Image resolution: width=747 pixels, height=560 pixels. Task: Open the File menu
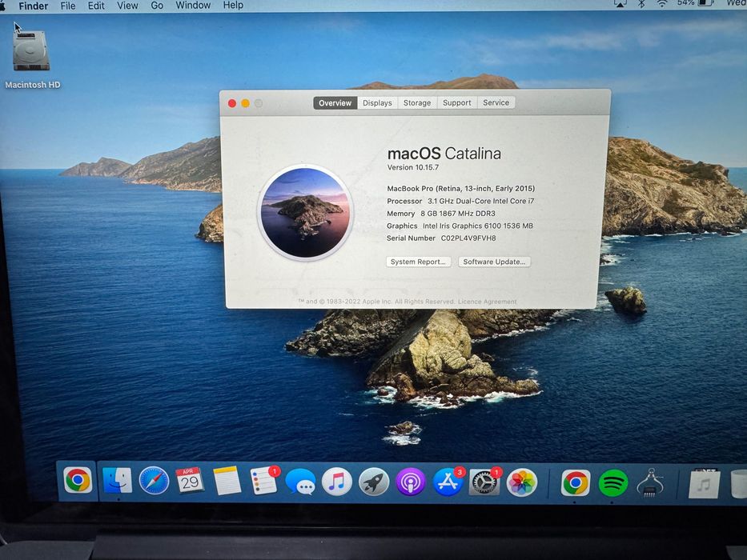point(67,6)
